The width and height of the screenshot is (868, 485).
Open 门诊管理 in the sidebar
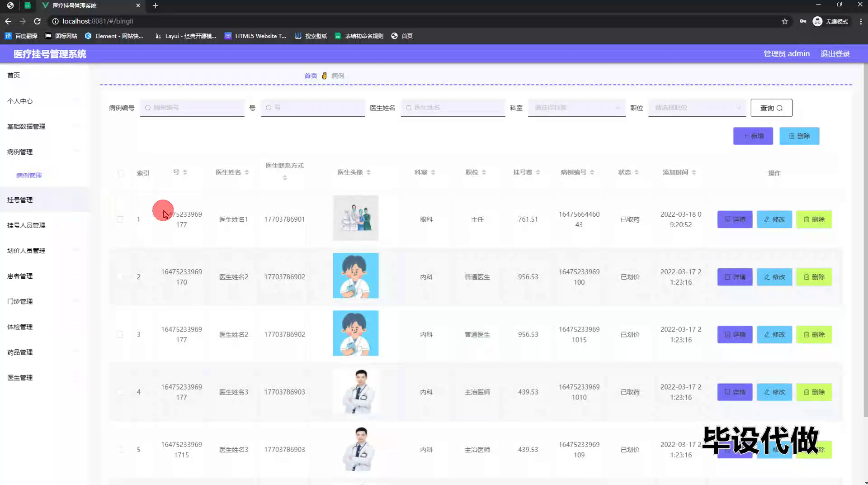point(44,301)
